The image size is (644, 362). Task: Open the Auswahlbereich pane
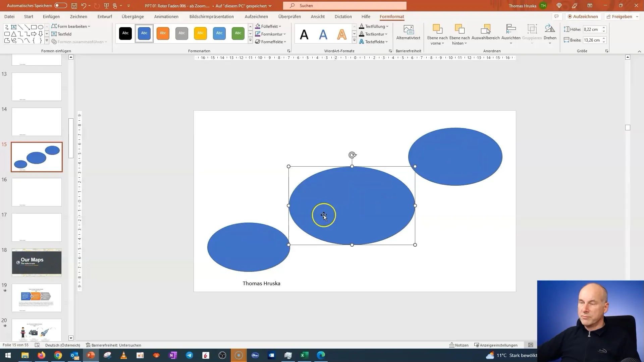(486, 33)
